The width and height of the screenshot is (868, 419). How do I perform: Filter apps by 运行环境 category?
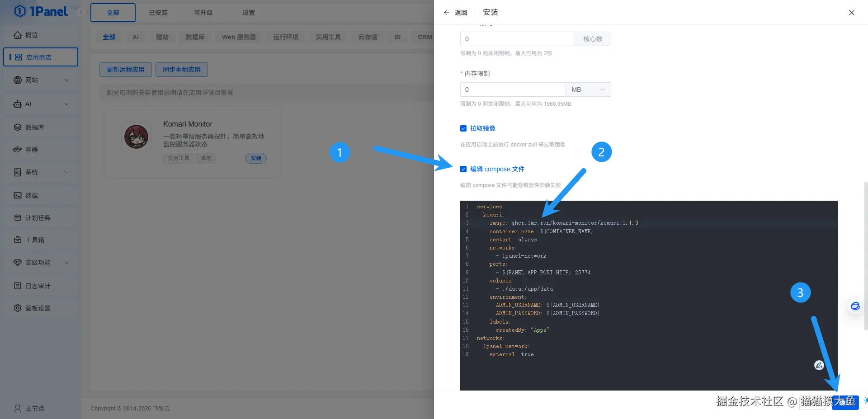pos(286,37)
